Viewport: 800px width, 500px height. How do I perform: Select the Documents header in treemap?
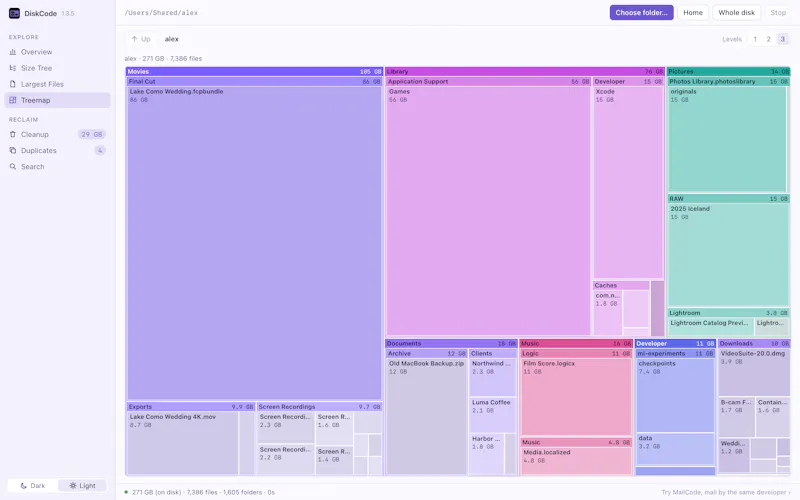[x=452, y=343]
